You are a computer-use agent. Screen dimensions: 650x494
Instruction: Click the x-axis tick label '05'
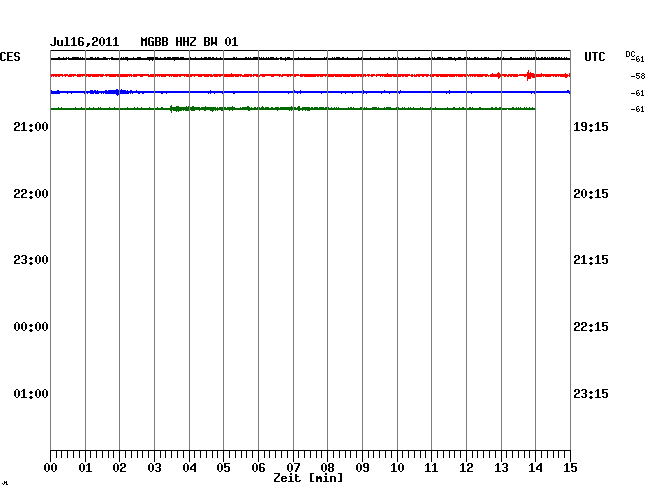coord(223,468)
